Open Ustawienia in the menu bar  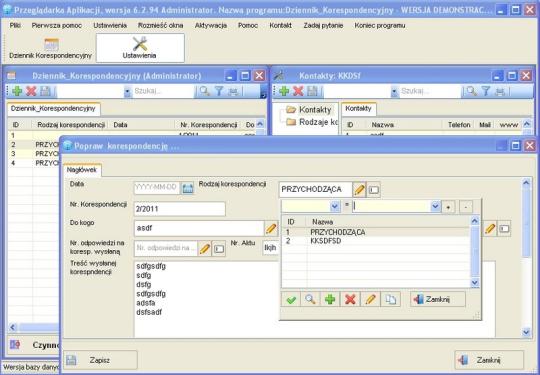click(x=110, y=25)
